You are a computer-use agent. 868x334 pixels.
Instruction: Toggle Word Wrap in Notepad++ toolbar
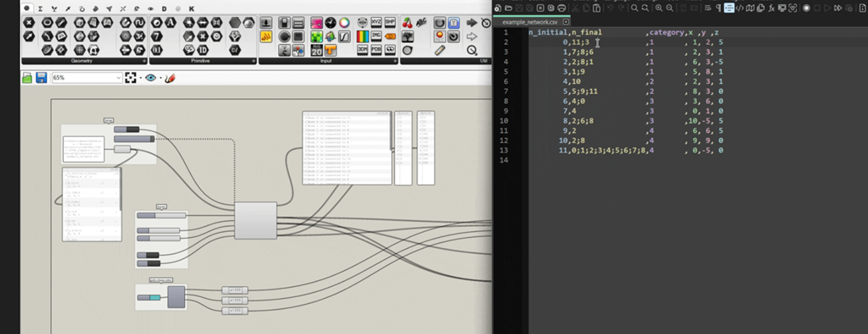coord(708,8)
